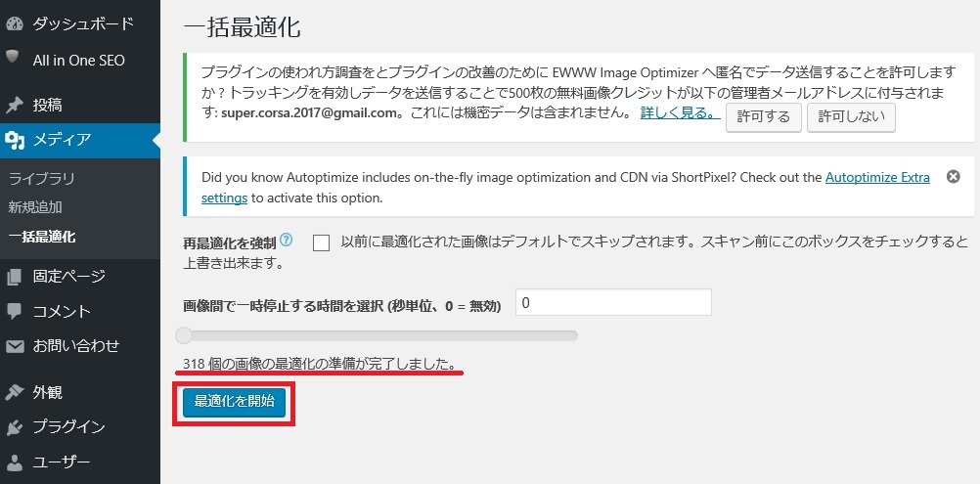This screenshot has height=484, width=980.
Task: Click the Users person icon
Action: pyautogui.click(x=14, y=462)
